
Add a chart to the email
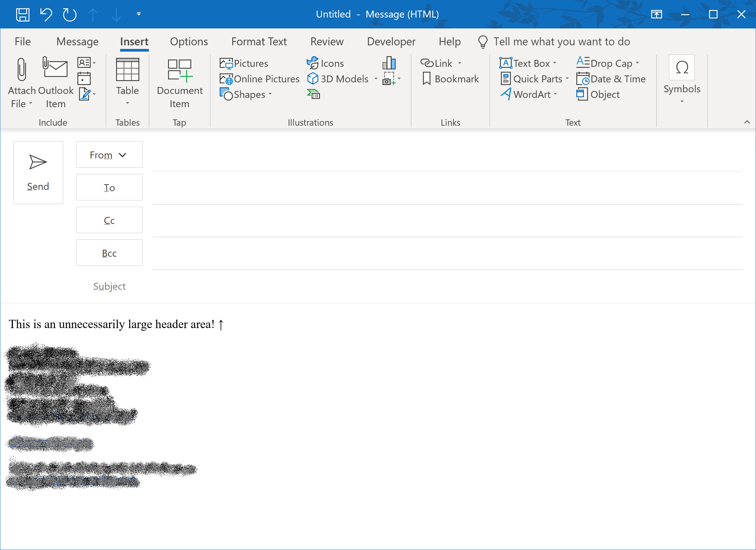tap(389, 63)
